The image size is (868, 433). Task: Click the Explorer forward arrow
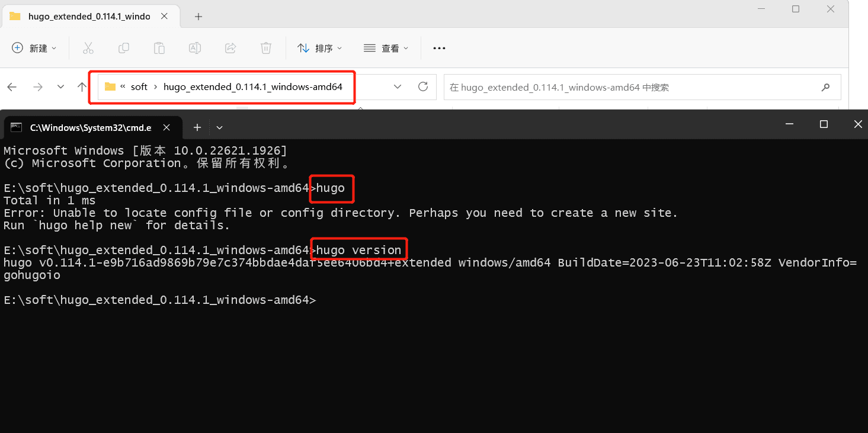(38, 87)
